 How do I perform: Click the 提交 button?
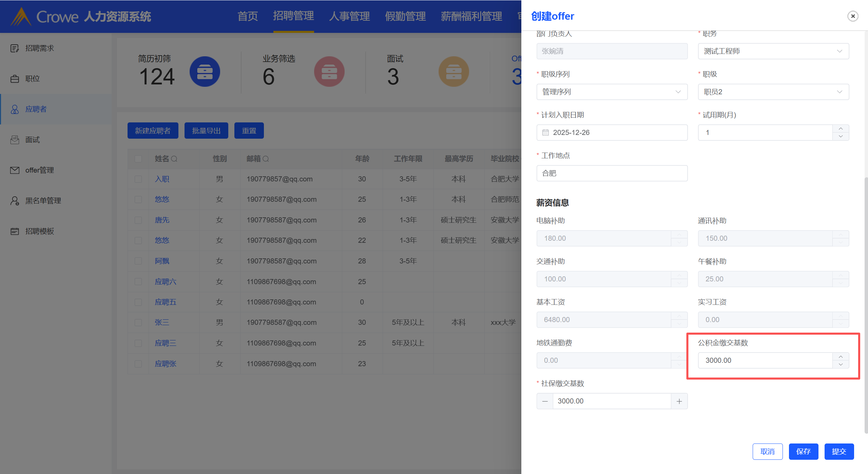(839, 452)
